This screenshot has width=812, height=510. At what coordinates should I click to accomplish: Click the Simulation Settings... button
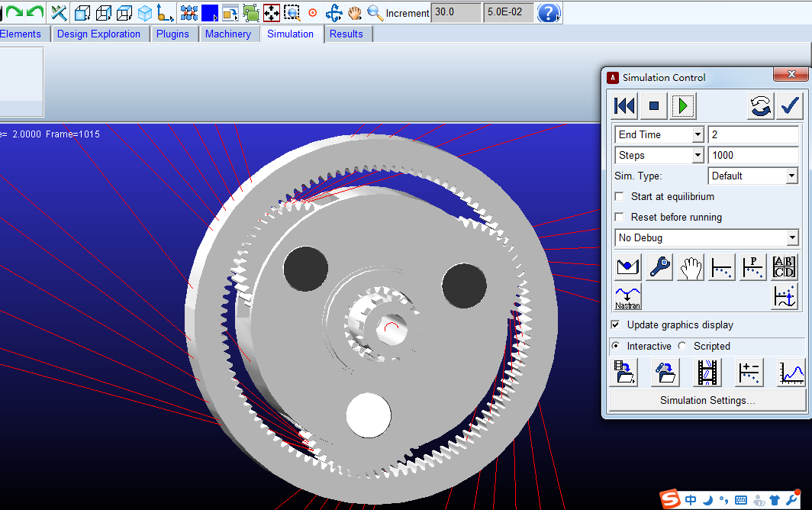(x=707, y=401)
